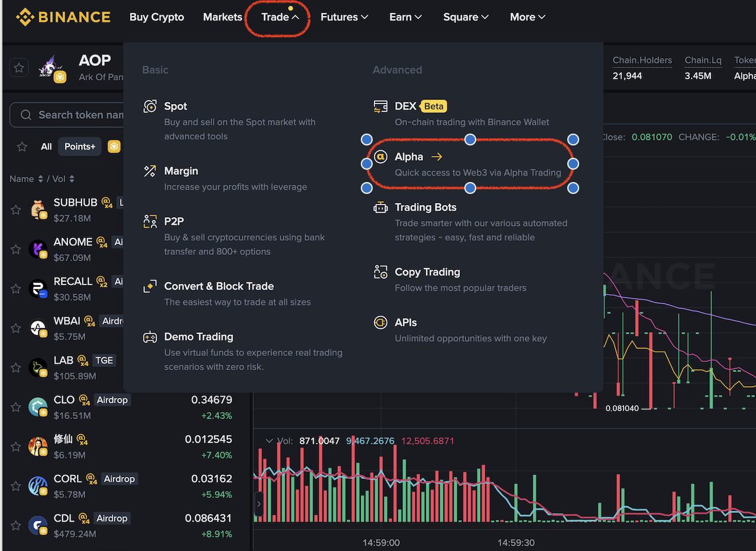Star the LAB row

click(x=16, y=368)
